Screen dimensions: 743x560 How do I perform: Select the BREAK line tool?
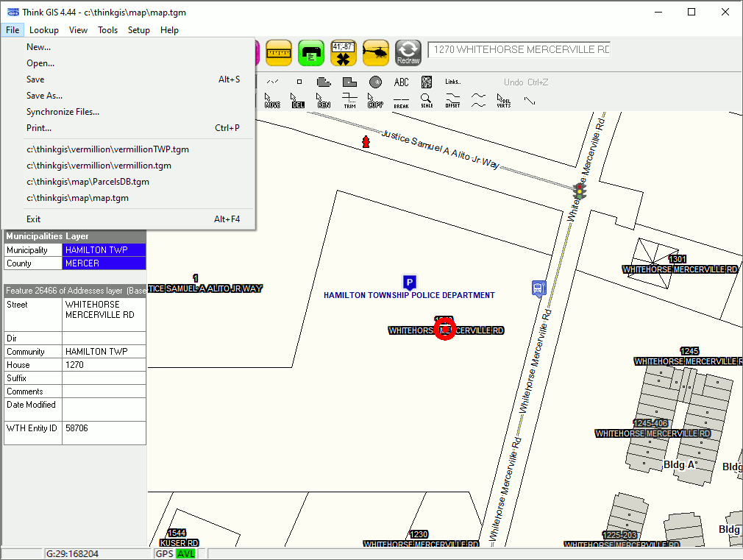[x=402, y=102]
